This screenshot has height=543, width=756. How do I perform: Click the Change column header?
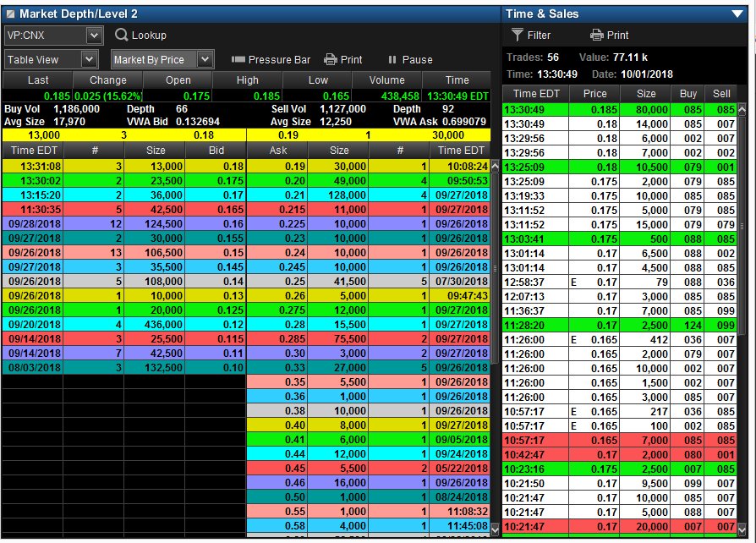tap(108, 80)
